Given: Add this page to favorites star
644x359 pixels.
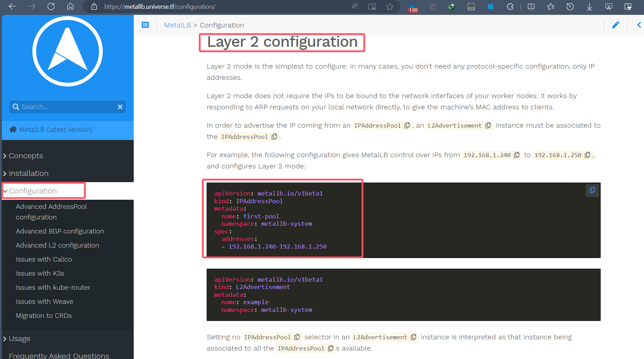Looking at the screenshot, I should point(390,6).
